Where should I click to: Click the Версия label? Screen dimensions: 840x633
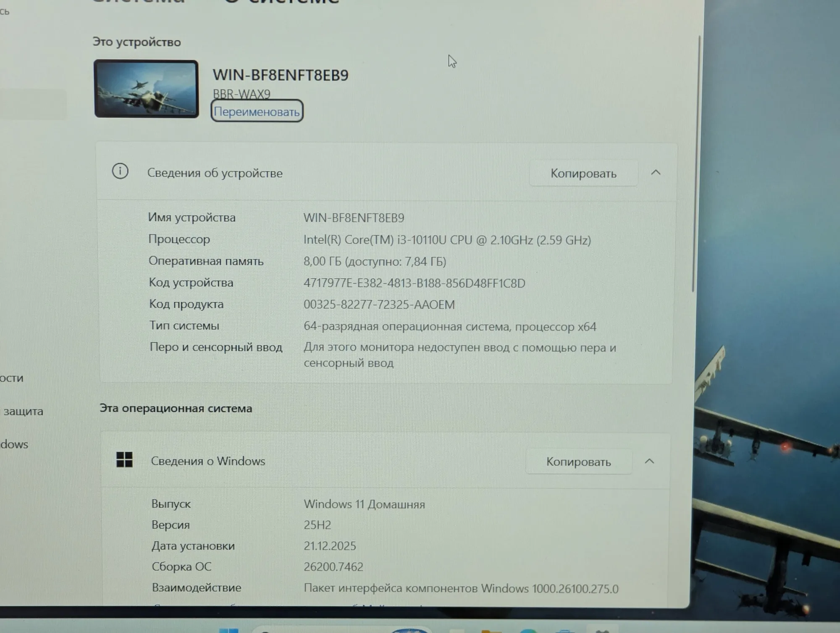coord(171,525)
